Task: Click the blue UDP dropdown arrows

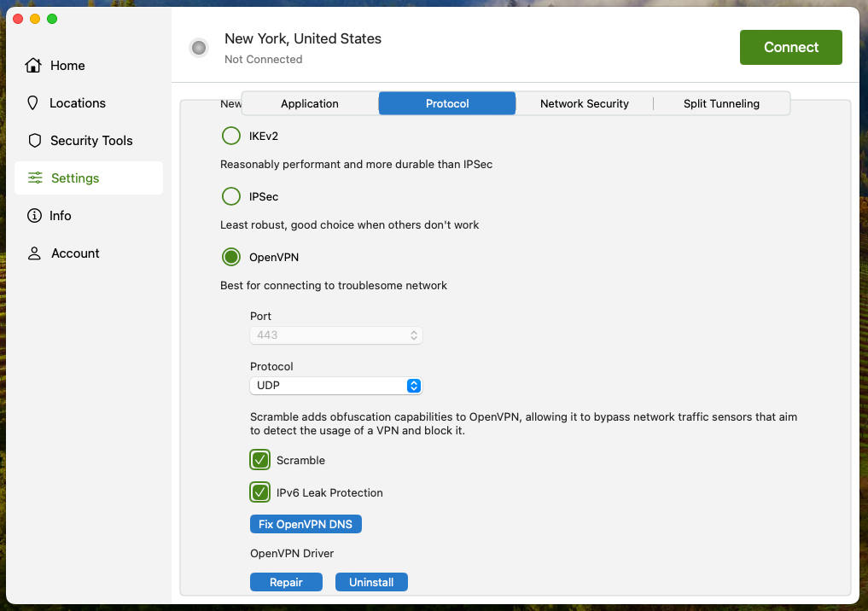Action: [414, 385]
